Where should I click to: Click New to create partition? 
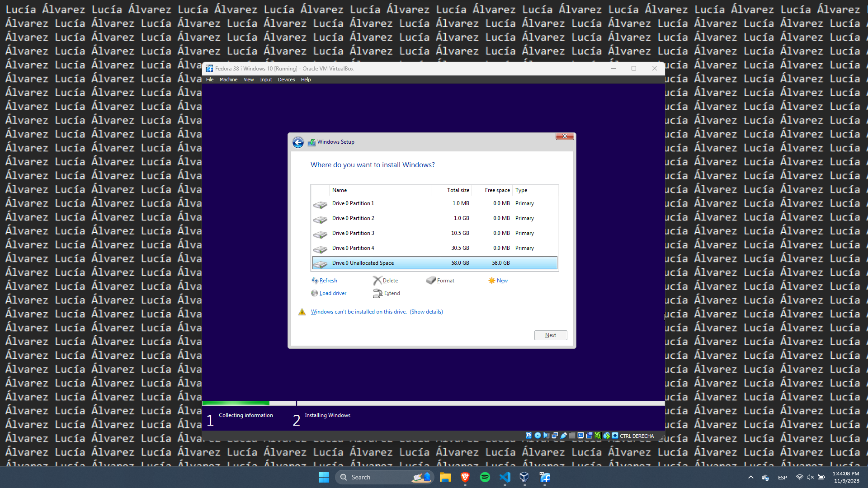point(502,281)
